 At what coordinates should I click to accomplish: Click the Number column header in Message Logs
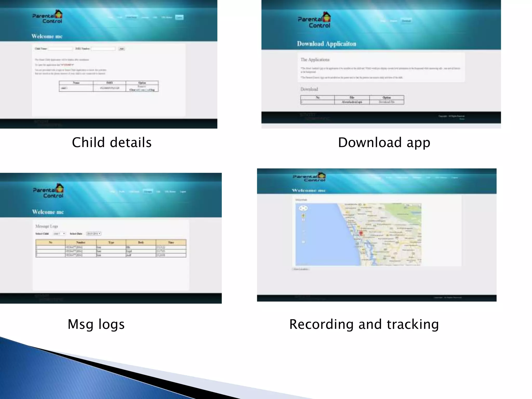click(x=81, y=242)
